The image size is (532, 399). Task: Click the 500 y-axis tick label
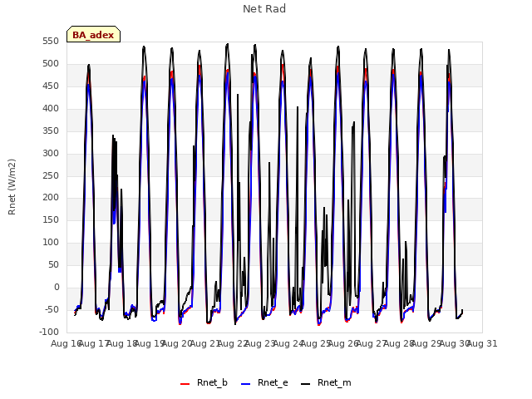[51, 64]
